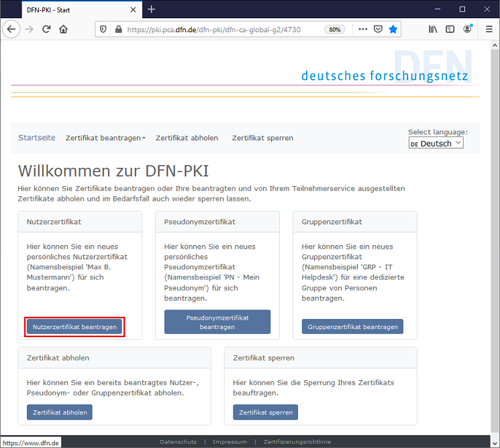Open tracking protection shield icon
Viewport: 500px width, 448px height.
tap(103, 30)
